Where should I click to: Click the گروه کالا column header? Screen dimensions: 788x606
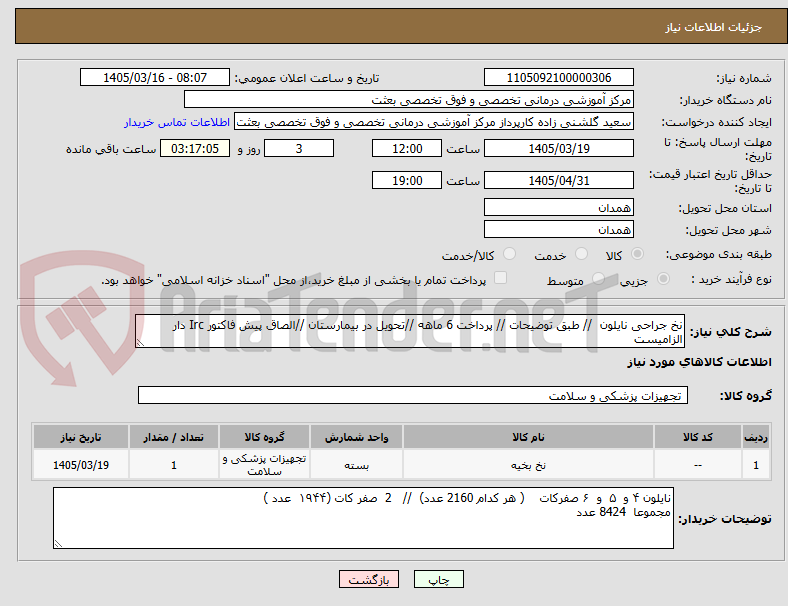(x=264, y=437)
